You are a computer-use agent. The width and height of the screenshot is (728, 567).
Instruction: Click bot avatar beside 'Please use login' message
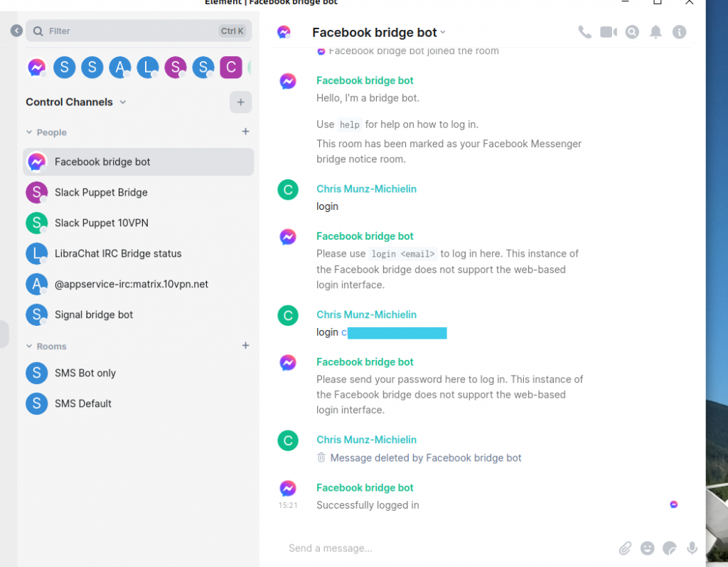tap(288, 237)
